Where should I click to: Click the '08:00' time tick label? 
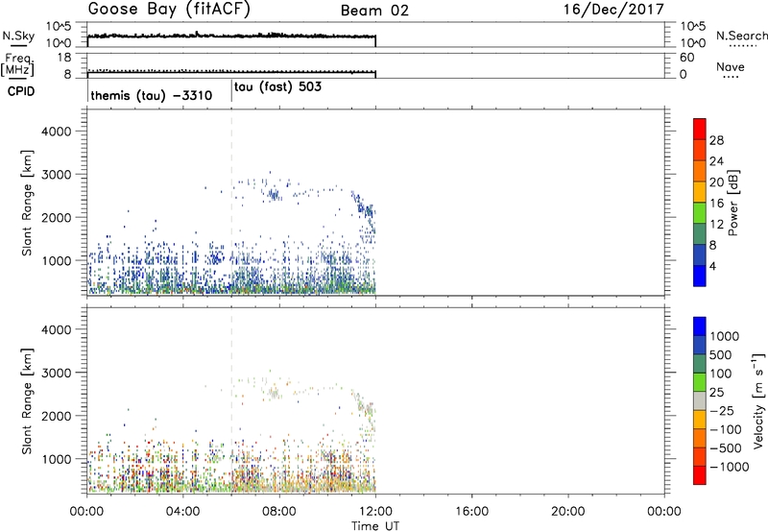point(279,512)
